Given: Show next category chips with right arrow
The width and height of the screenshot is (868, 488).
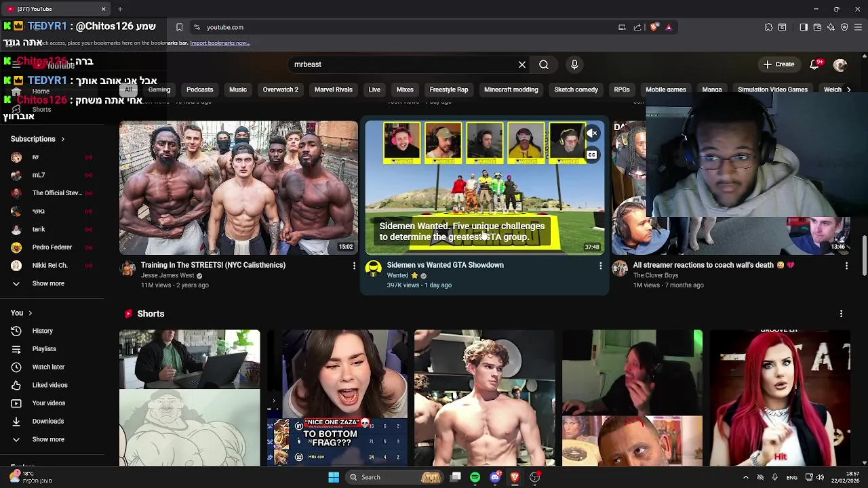Looking at the screenshot, I should pyautogui.click(x=848, y=89).
